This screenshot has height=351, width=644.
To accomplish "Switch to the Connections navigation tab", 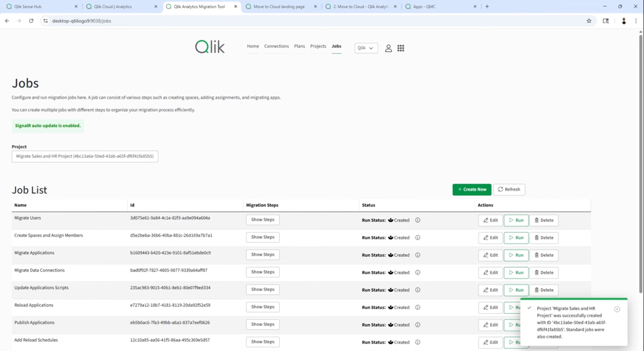I will (x=276, y=46).
